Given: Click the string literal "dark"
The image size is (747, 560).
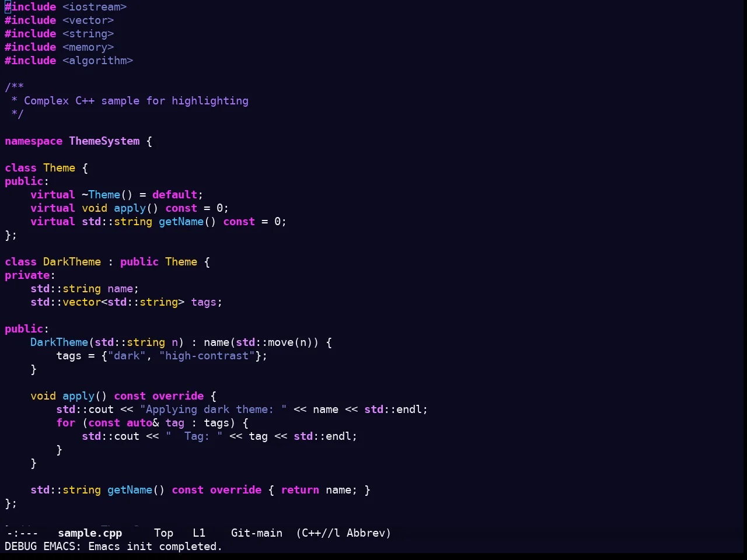Looking at the screenshot, I should click(x=127, y=356).
